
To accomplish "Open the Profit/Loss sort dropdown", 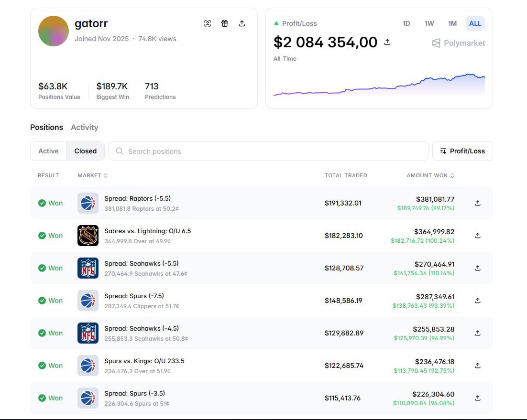I will [x=462, y=151].
